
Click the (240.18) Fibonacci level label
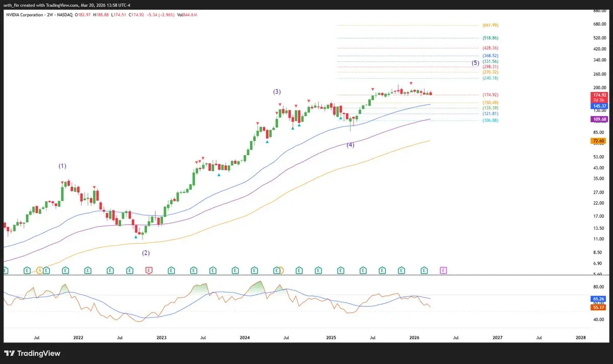(x=491, y=78)
